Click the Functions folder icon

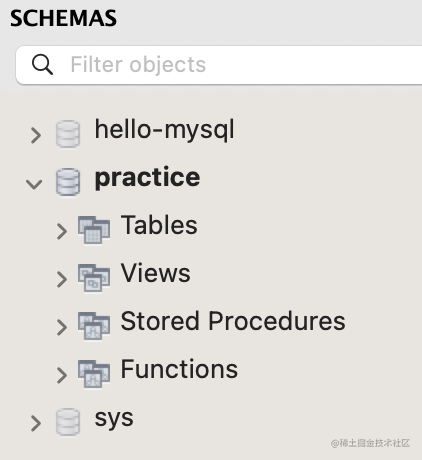click(94, 374)
